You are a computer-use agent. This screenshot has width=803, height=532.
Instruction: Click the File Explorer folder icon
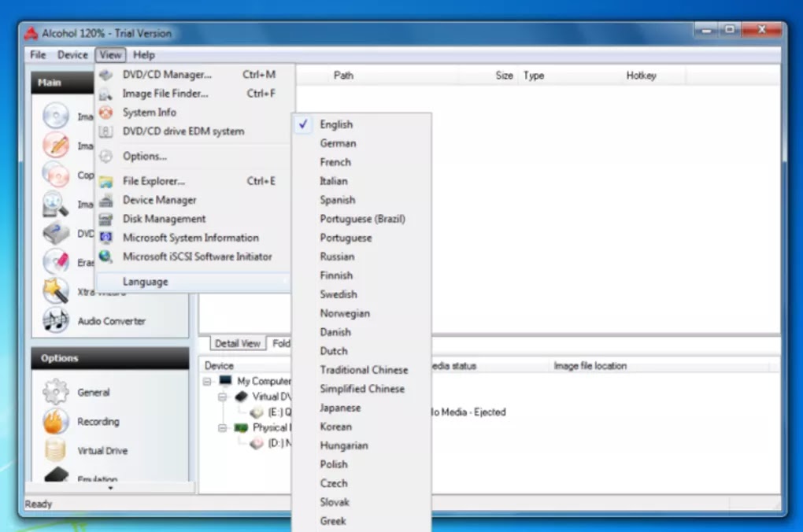pos(106,182)
